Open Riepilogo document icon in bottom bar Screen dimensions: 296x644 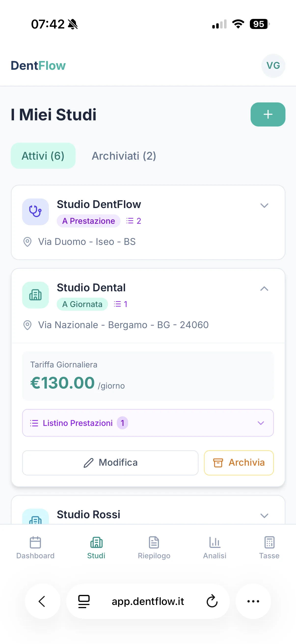154,543
